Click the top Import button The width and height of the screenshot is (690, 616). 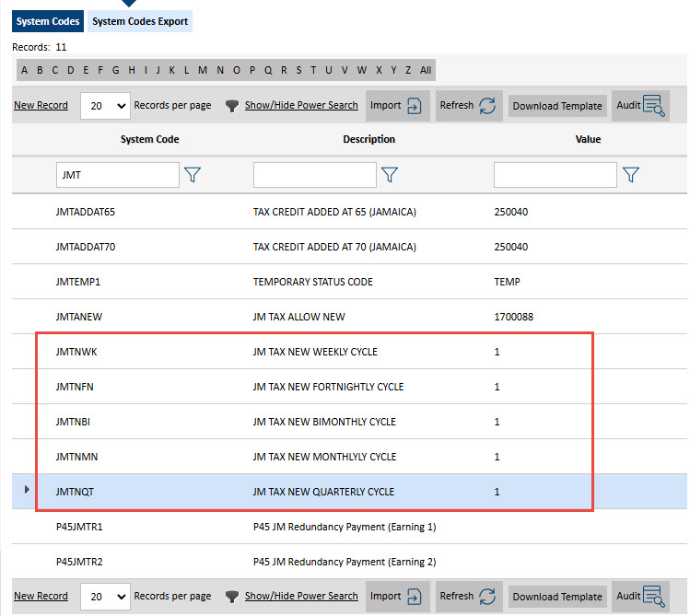pyautogui.click(x=396, y=106)
